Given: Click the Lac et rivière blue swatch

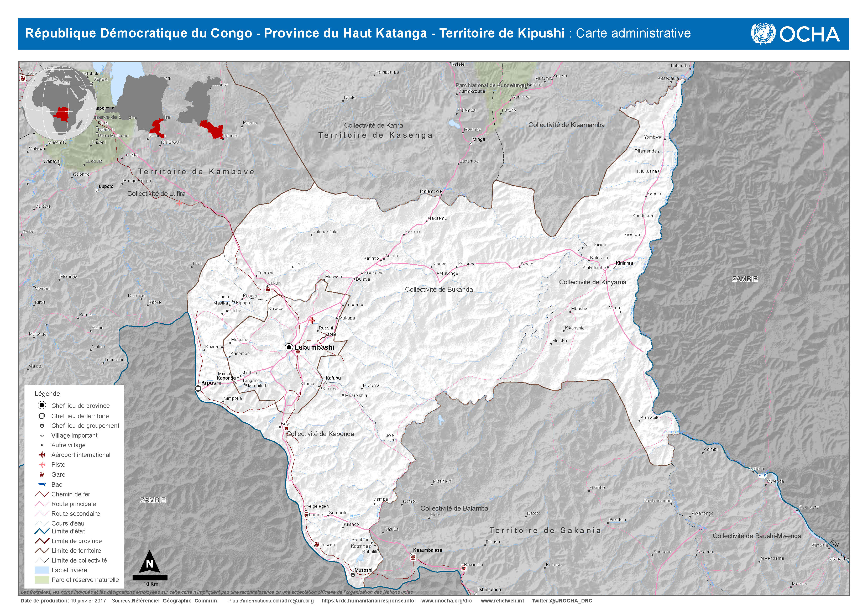Looking at the screenshot, I should point(42,570).
